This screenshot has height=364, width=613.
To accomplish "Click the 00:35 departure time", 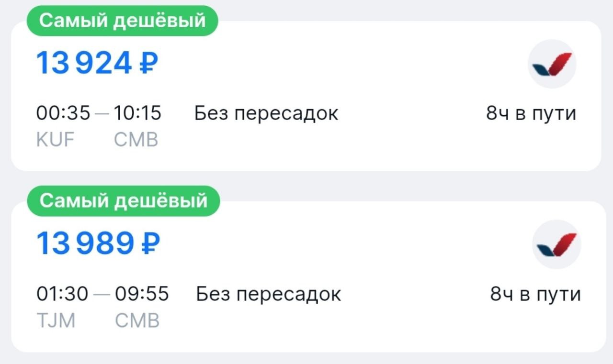I will click(63, 114).
